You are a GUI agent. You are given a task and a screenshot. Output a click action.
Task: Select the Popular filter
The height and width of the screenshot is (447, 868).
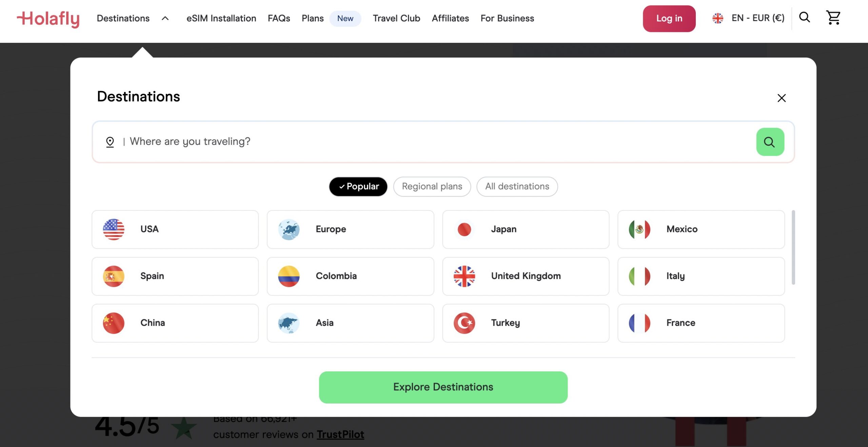(x=358, y=186)
